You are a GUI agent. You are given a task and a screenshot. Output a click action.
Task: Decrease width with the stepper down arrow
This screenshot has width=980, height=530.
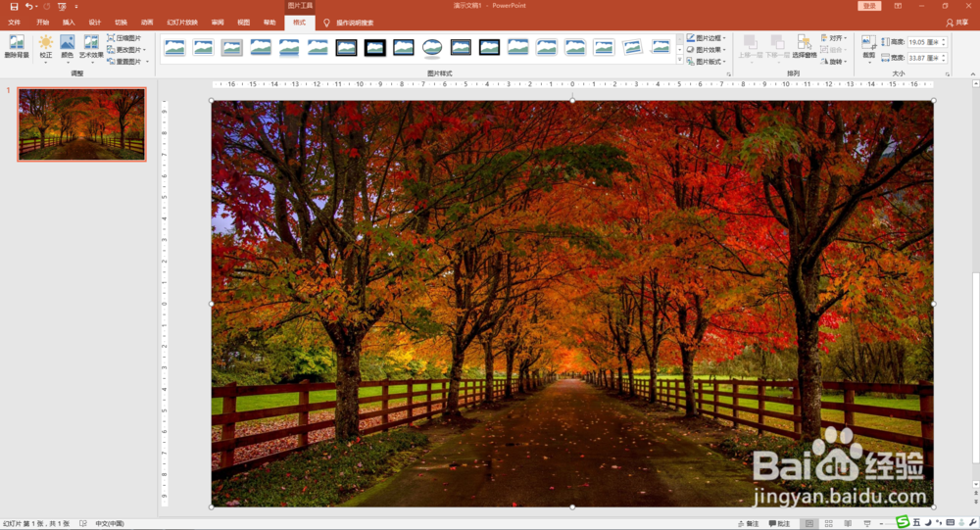point(944,60)
